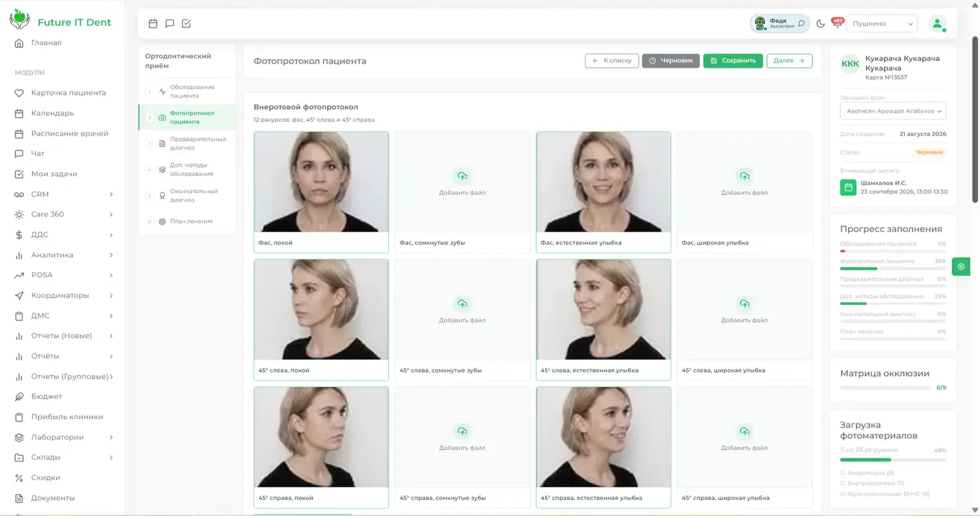The width and height of the screenshot is (980, 516).
Task: Toggle dark mode moon icon
Action: pyautogui.click(x=821, y=23)
